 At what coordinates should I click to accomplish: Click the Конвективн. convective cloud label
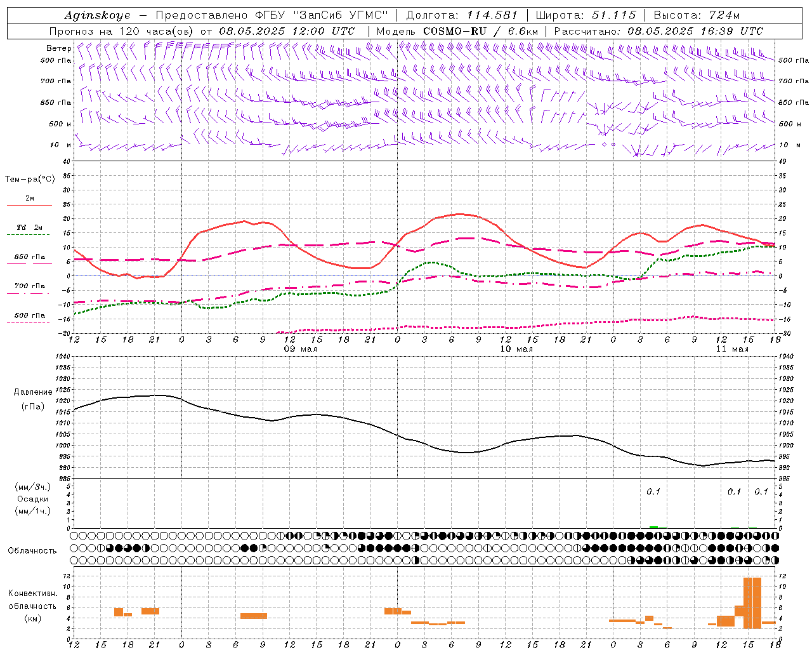point(32,594)
